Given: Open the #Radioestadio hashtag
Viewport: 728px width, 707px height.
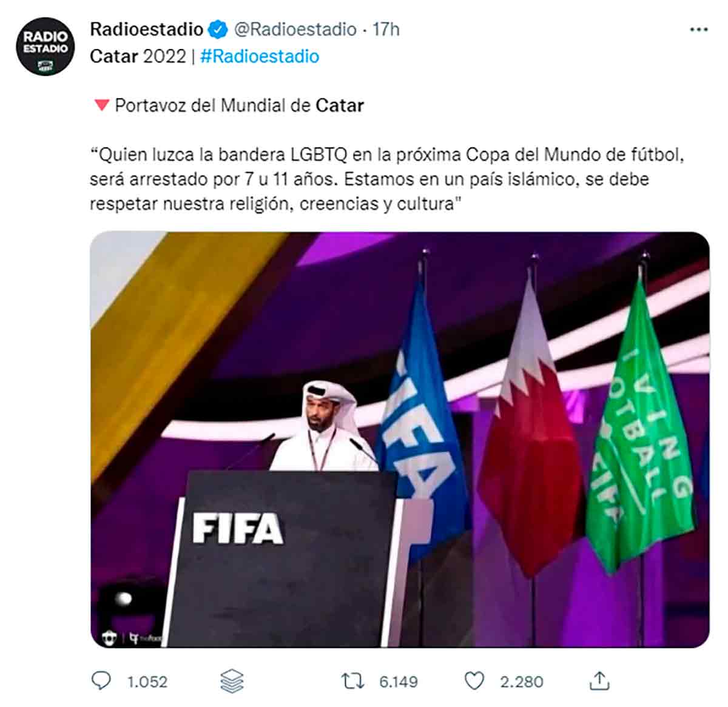Looking at the screenshot, I should (260, 56).
